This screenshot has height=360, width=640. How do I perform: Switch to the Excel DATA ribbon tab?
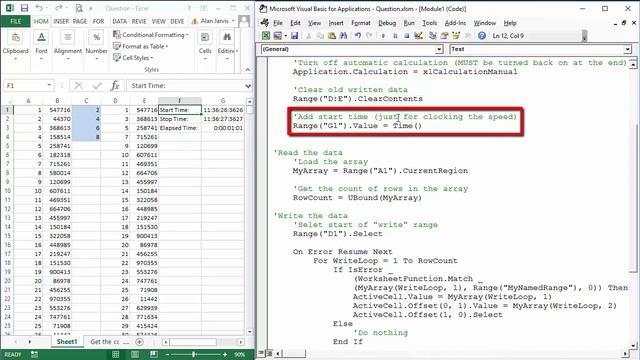click(120, 21)
